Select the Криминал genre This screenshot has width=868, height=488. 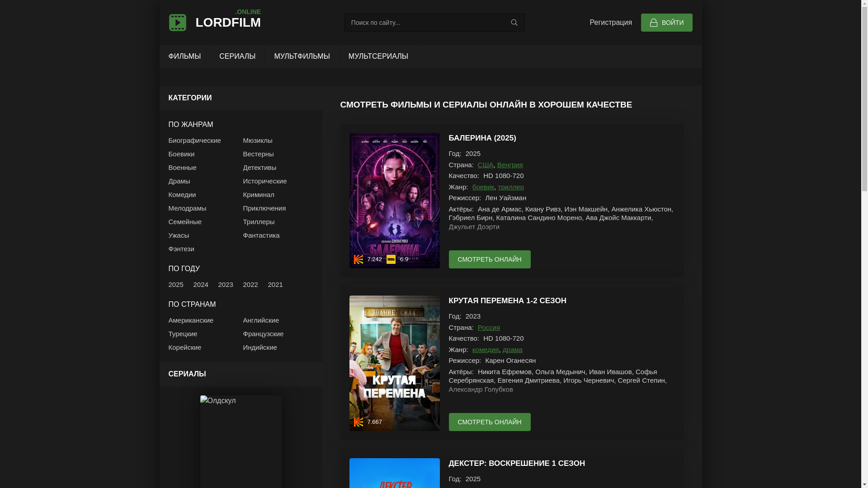point(259,195)
